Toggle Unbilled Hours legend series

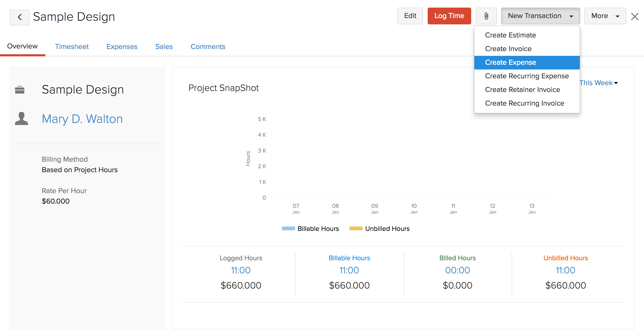click(x=379, y=229)
